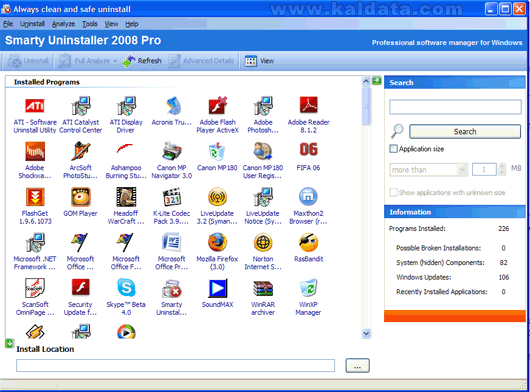Click the program list scrollbar thumb

[366, 106]
